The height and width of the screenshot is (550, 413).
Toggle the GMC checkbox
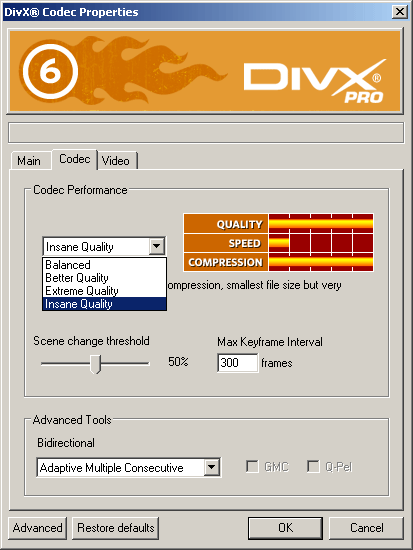[x=252, y=467]
